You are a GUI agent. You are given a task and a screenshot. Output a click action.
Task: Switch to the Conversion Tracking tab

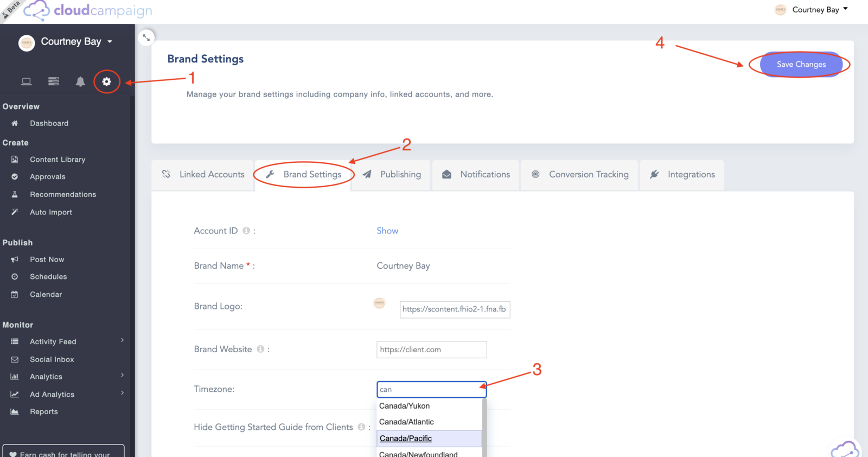[x=579, y=175]
